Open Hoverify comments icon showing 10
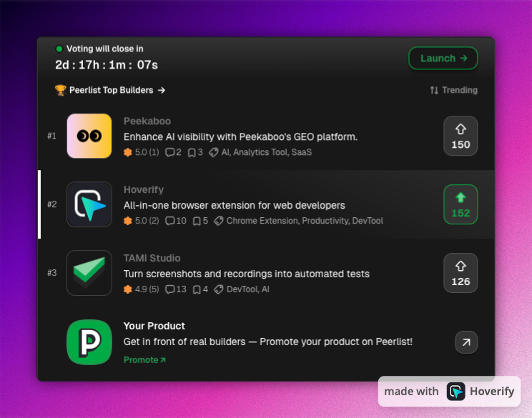This screenshot has height=418, width=532. coord(169,221)
